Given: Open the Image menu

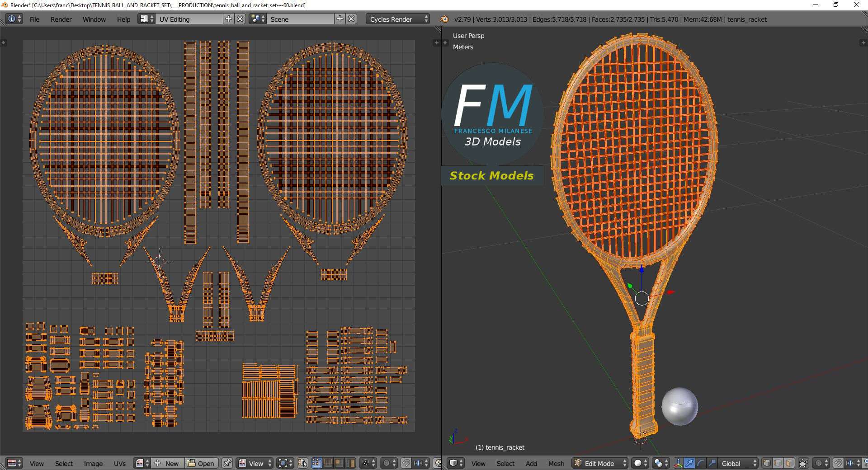Looking at the screenshot, I should click(93, 464).
